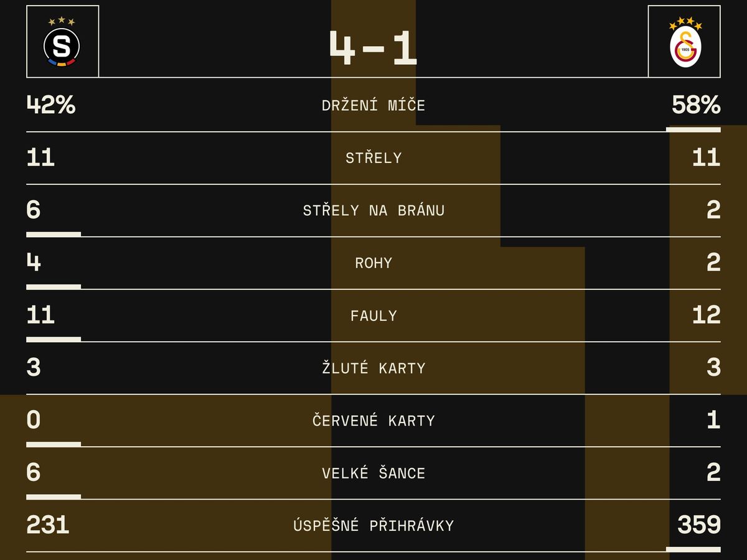Screen dimensions: 747x560
Task: Click the Střely na bránu label
Action: click(x=374, y=210)
